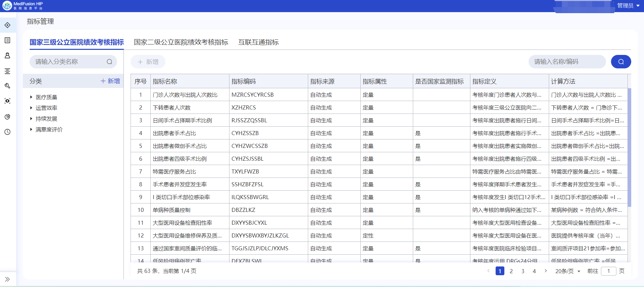
Task: Click the grey 新增 button above table
Action: 148,62
